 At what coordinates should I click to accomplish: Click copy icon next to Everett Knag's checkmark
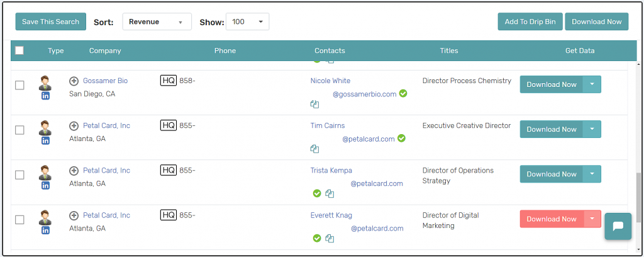tap(330, 239)
